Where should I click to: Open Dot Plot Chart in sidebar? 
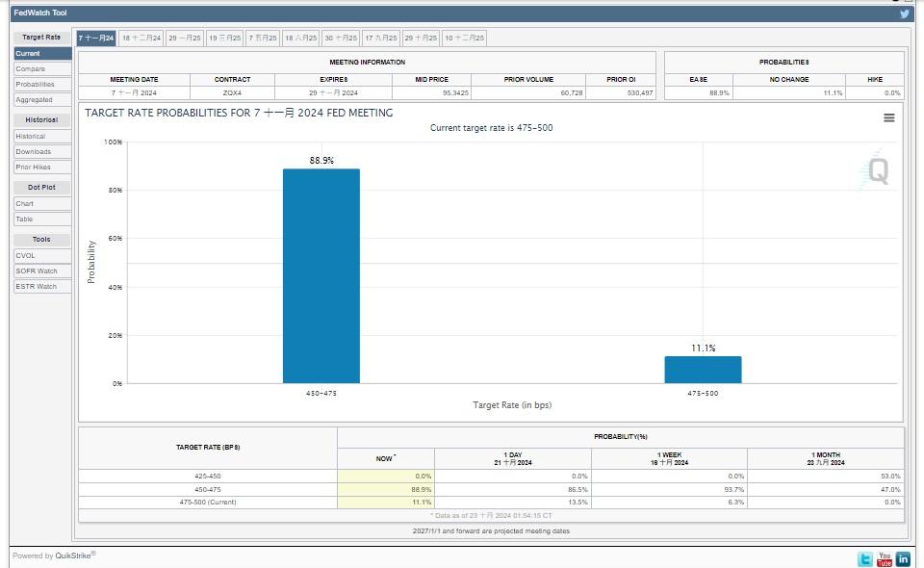pos(42,204)
